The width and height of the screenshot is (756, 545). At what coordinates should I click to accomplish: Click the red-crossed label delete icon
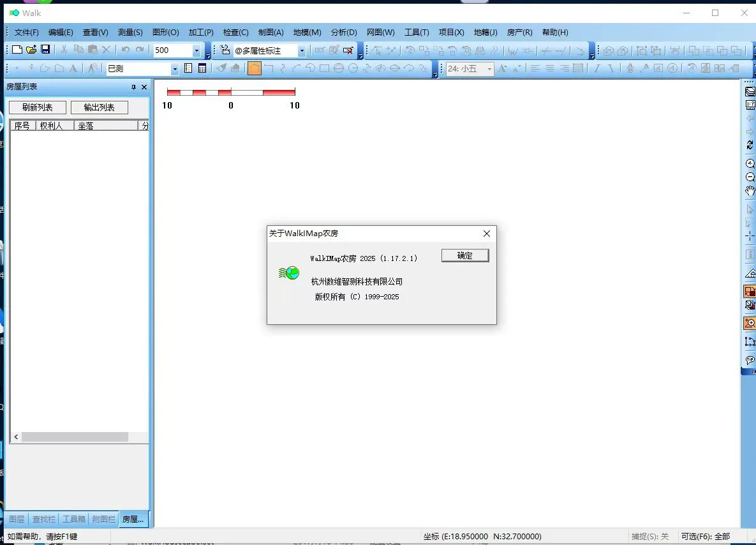pos(348,50)
